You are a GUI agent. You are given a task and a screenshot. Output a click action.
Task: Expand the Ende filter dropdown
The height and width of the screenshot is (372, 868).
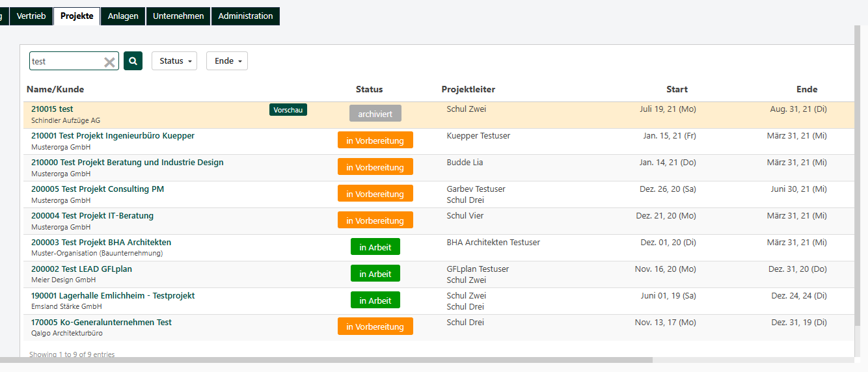pyautogui.click(x=226, y=61)
